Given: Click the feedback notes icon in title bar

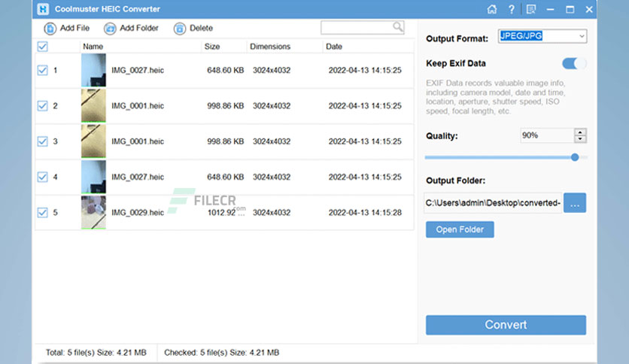Looking at the screenshot, I should pyautogui.click(x=531, y=9).
